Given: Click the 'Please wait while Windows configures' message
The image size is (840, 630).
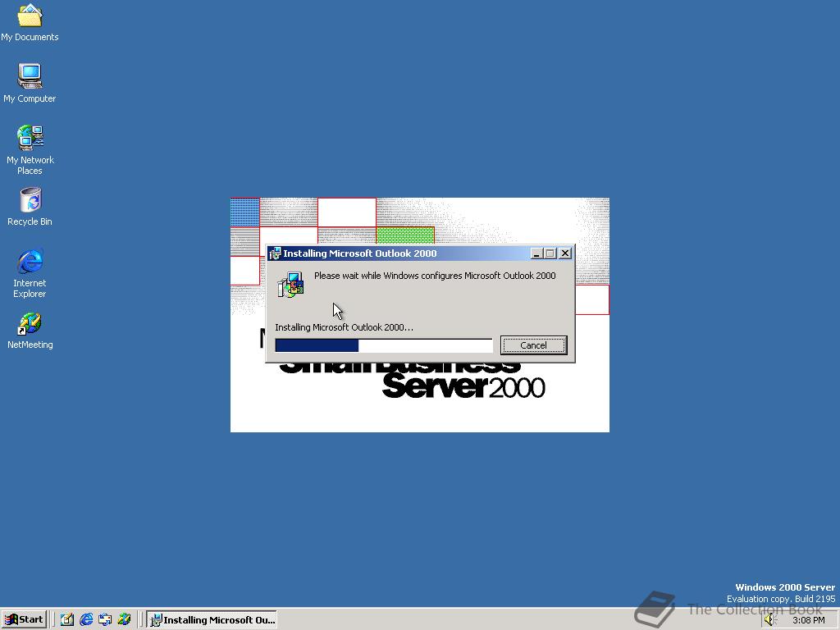Looking at the screenshot, I should point(435,276).
